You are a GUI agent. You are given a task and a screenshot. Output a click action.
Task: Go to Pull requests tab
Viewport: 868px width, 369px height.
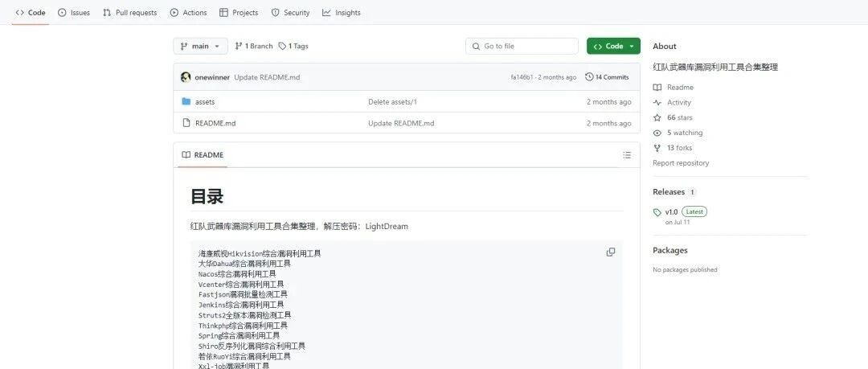pos(130,13)
